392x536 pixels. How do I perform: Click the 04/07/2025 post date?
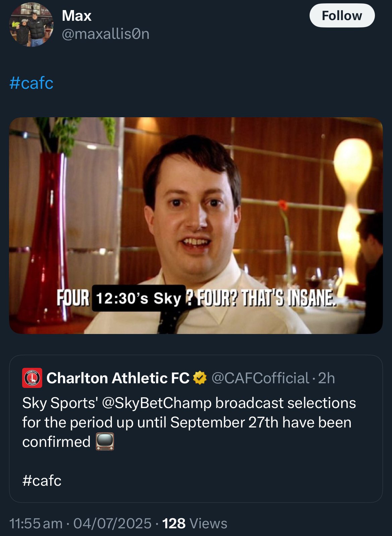pyautogui.click(x=112, y=523)
